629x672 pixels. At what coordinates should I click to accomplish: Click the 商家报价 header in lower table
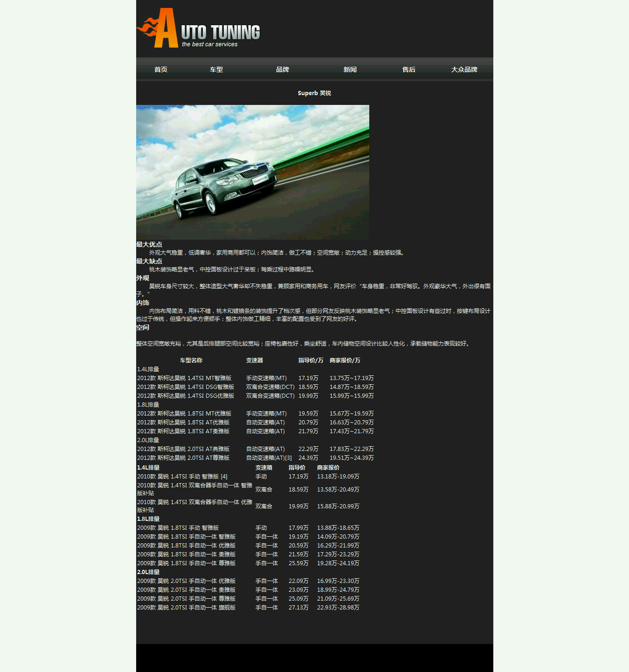(x=328, y=468)
